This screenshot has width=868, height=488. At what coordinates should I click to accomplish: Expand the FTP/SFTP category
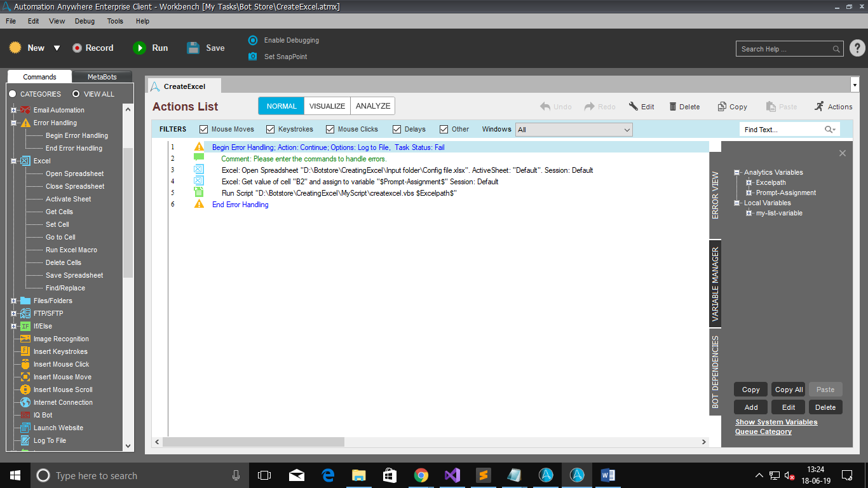pos(14,314)
